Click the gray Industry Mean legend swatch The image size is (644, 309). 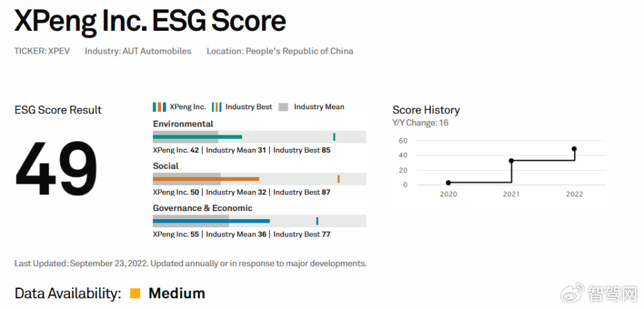(283, 107)
